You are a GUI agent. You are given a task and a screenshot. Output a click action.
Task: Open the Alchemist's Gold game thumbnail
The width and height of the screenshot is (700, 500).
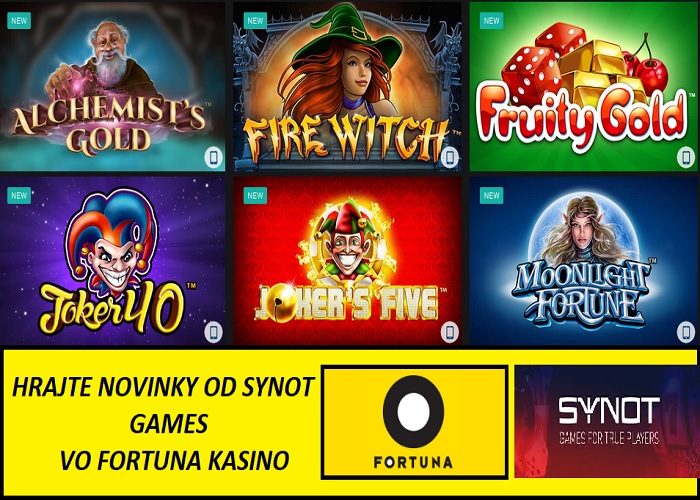112,86
